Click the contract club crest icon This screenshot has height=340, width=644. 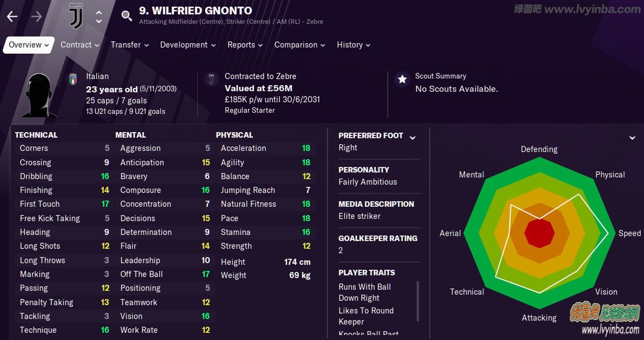(x=212, y=79)
